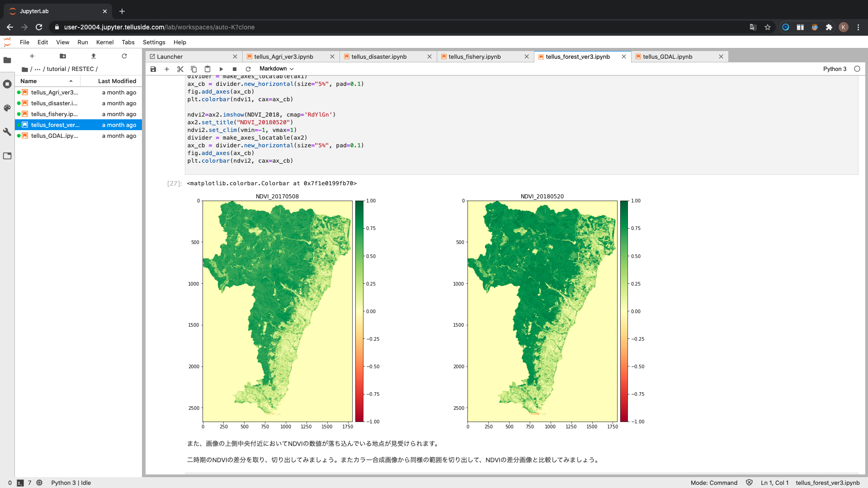Click the NDVI_20180520 map image
868x488 pixels.
[x=542, y=311]
